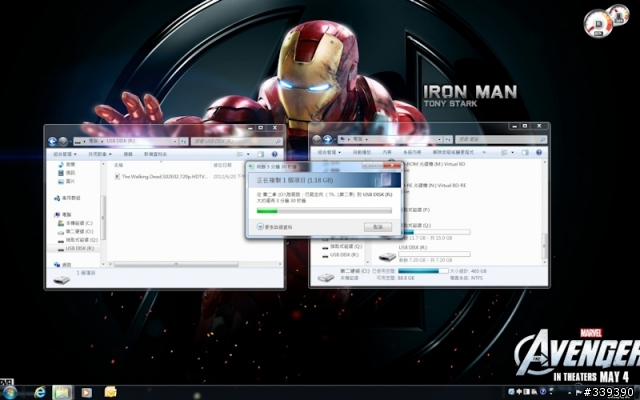Click 內容 in the 電腦 window toolbar

coord(387,152)
